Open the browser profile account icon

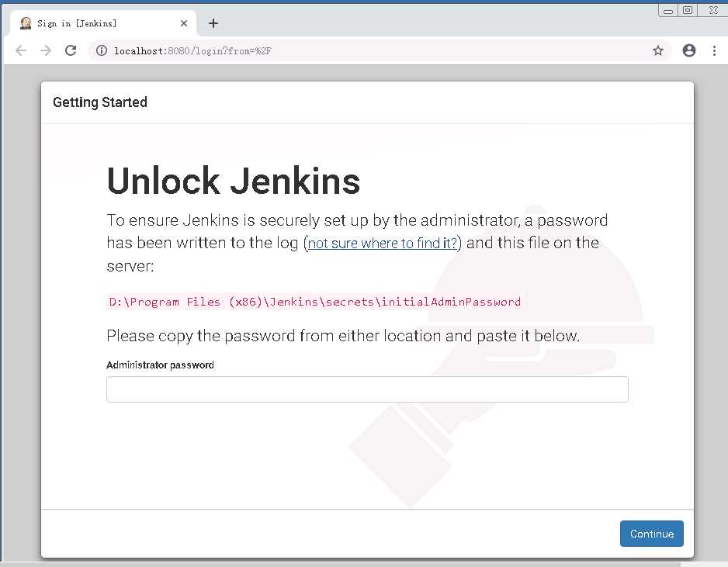point(689,50)
